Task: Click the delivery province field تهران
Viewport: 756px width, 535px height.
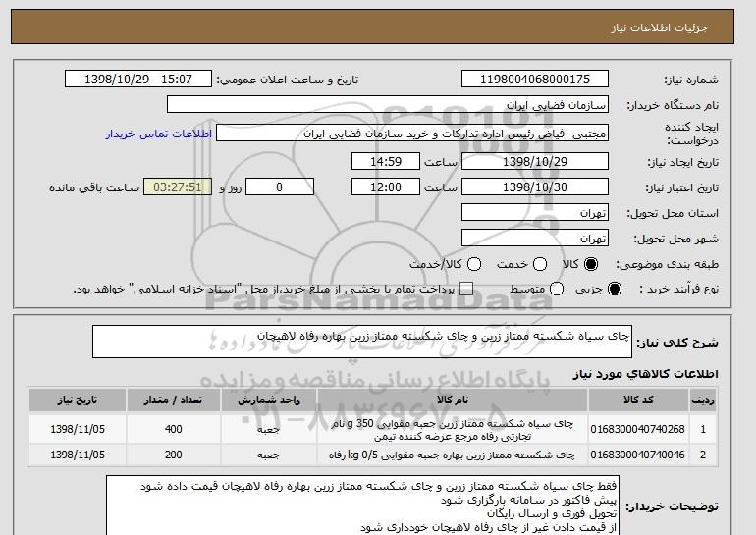Action: (x=535, y=213)
